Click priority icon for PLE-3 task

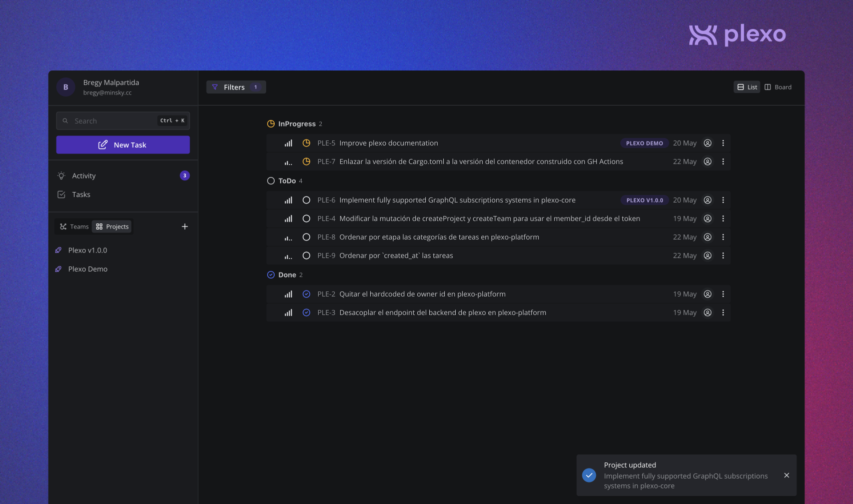(288, 312)
